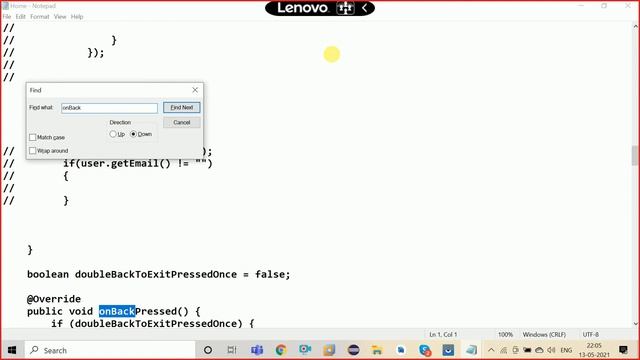Viewport: 640px width, 360px height.
Task: Open the volume control in tray
Action: tap(551, 350)
